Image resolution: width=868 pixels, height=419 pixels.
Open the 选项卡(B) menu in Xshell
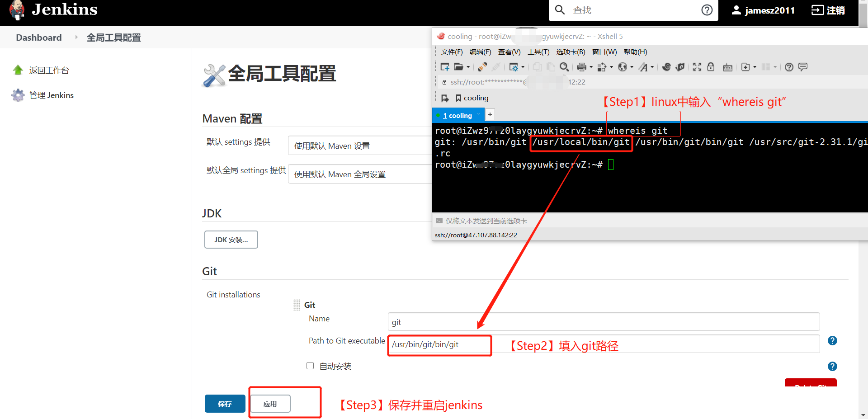[571, 52]
